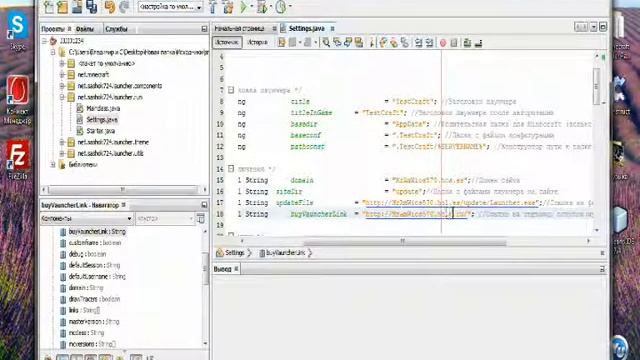
Task: Click the red Start Macro Recording icon
Action: pos(443,42)
